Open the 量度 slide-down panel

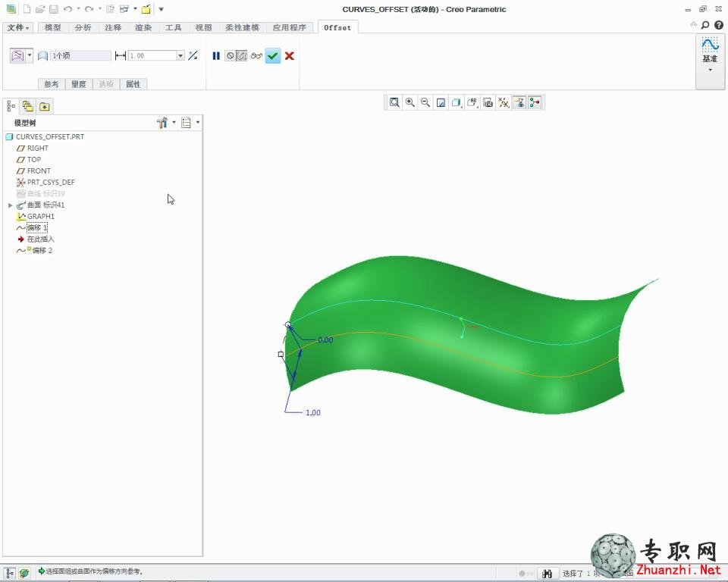[78, 84]
